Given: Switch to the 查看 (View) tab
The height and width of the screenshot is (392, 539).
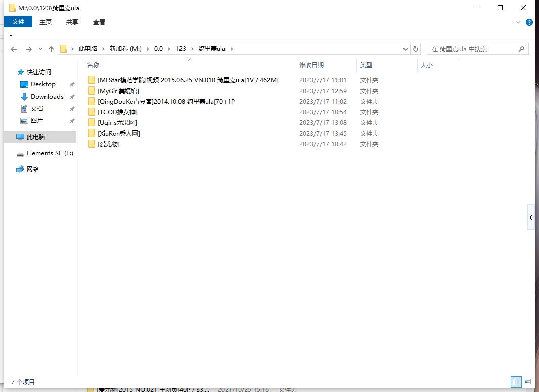Looking at the screenshot, I should [99, 22].
